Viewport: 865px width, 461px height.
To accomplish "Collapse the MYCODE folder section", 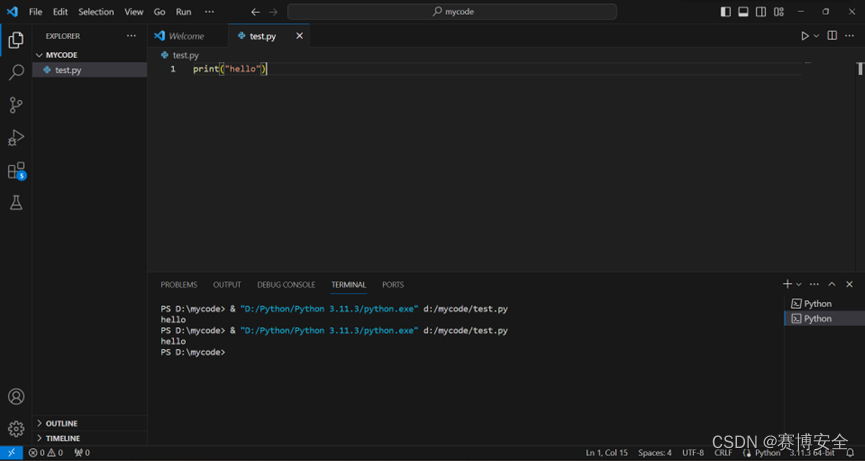I will click(x=61, y=55).
